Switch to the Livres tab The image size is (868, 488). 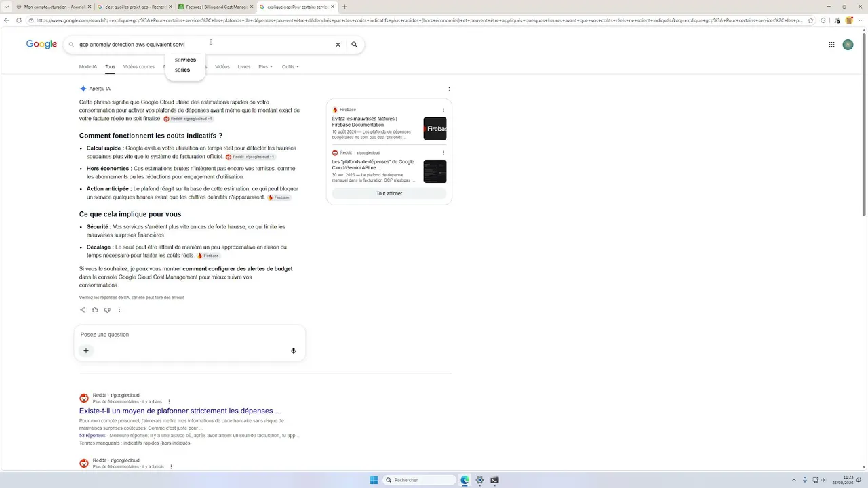(x=244, y=67)
